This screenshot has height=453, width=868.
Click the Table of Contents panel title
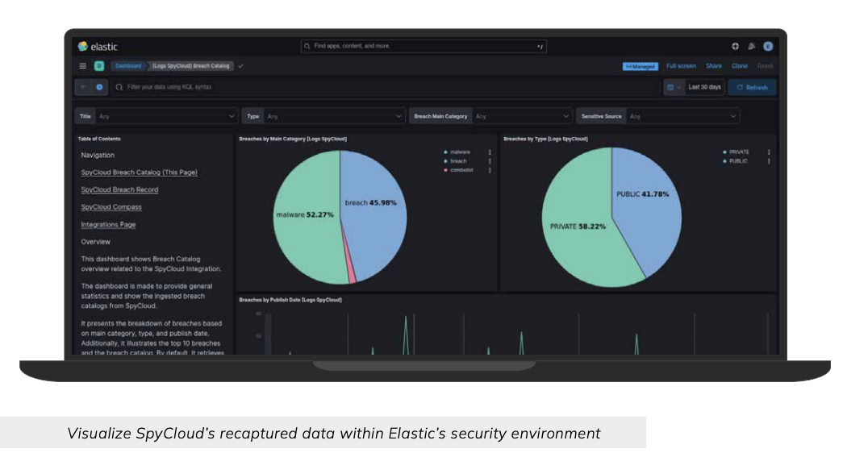tap(99, 139)
